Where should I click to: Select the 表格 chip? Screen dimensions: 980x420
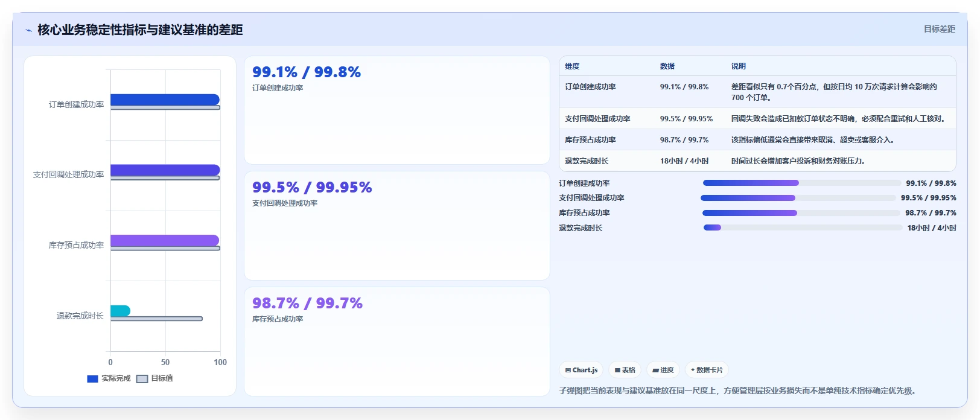pos(625,370)
